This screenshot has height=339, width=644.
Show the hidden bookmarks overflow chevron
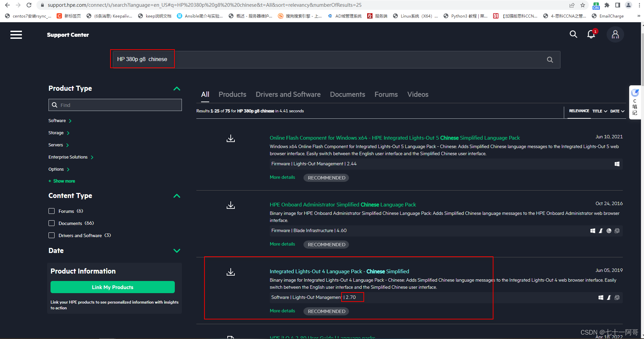(639, 16)
